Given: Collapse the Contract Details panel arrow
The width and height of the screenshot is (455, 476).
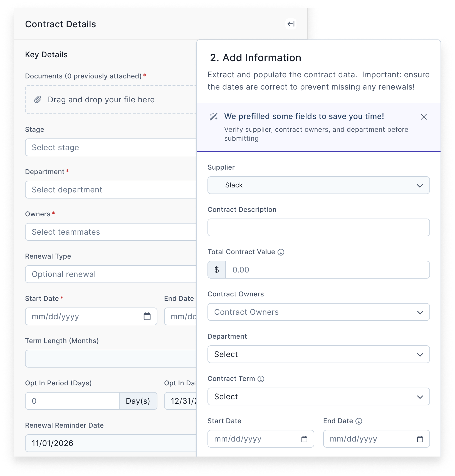Looking at the screenshot, I should coord(291,24).
